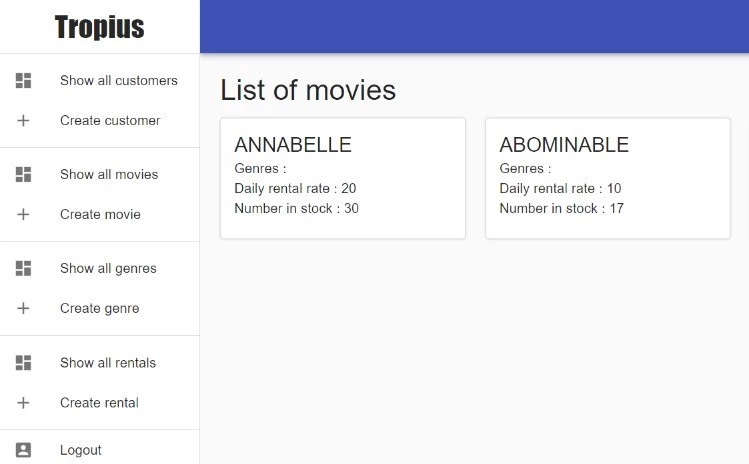Viewport: 749px width, 464px height.
Task: Open the ANNABELLE movie card
Action: point(342,178)
